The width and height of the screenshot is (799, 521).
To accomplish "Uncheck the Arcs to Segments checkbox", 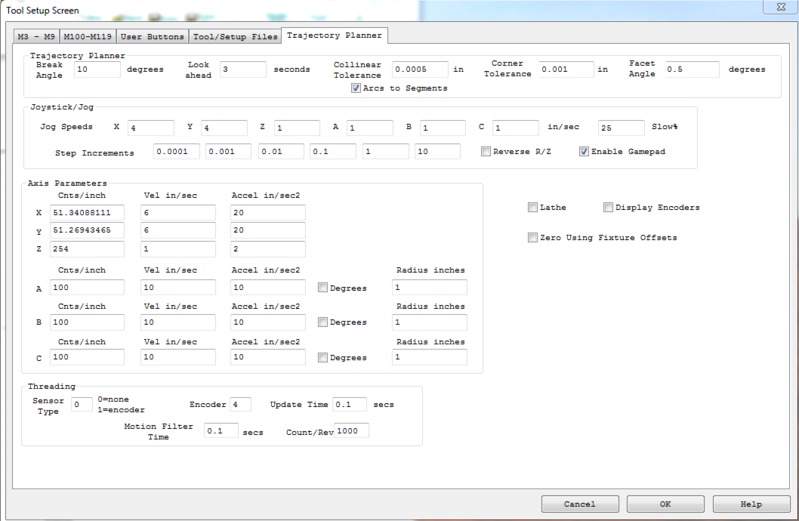I will (x=356, y=88).
